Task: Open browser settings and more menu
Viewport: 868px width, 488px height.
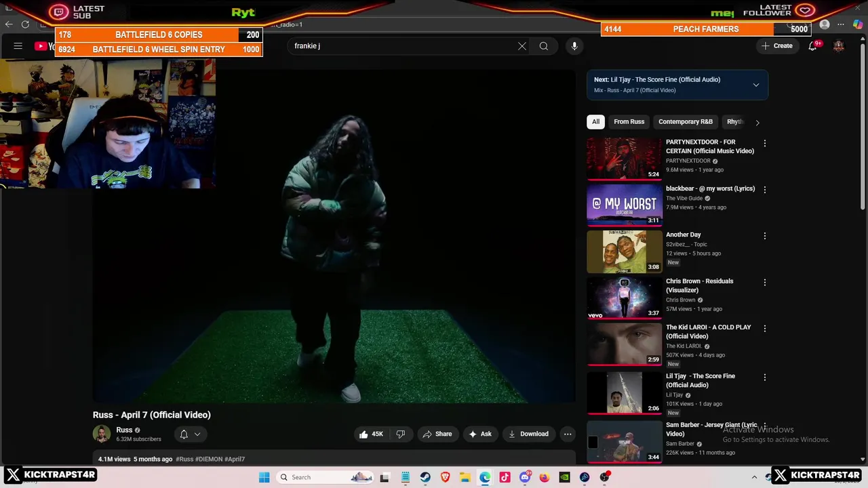Action: (841, 24)
